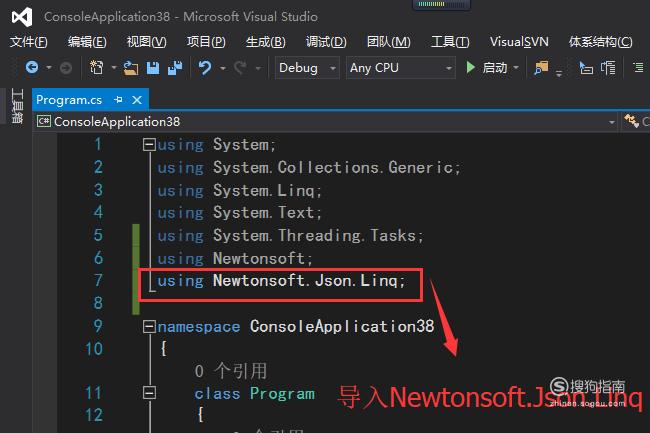
Task: Click the C# project icon in navigation bar
Action: tap(44, 121)
